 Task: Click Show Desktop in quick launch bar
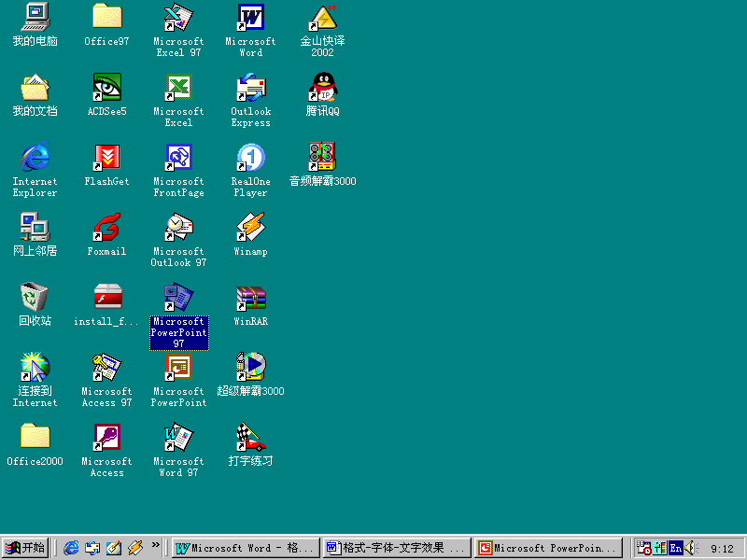pyautogui.click(x=114, y=548)
